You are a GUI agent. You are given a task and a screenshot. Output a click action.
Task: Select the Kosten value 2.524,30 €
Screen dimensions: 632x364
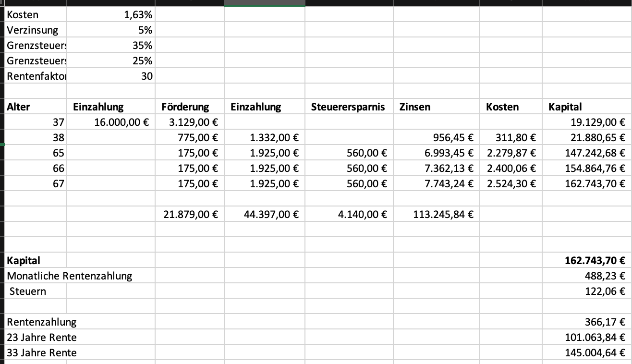[x=511, y=184]
